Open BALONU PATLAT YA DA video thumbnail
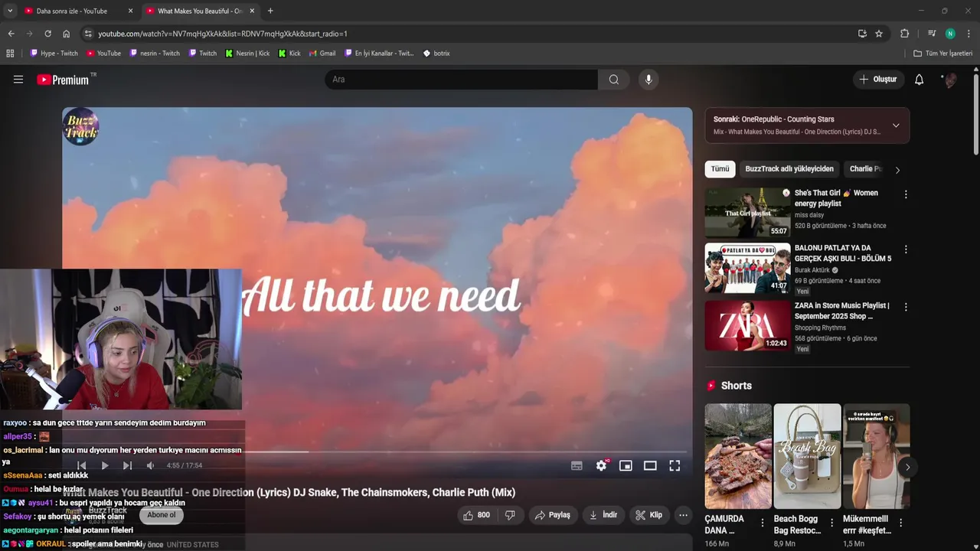Screen dimensions: 980x551 [747, 268]
